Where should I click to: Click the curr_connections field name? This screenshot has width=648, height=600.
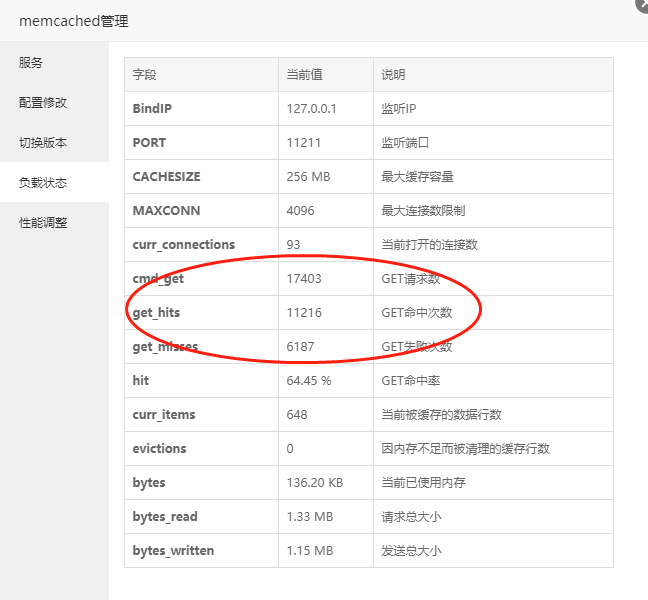(184, 245)
